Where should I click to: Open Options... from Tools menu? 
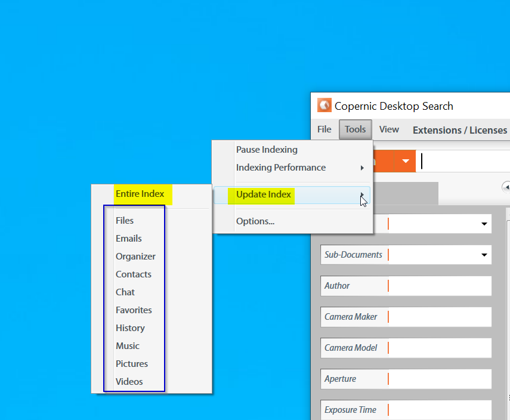pyautogui.click(x=292, y=221)
